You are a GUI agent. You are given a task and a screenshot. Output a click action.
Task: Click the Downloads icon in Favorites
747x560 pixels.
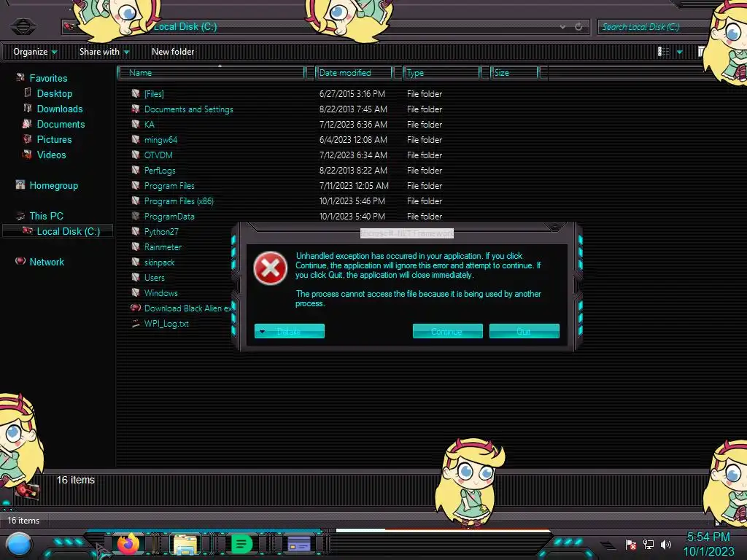click(28, 108)
